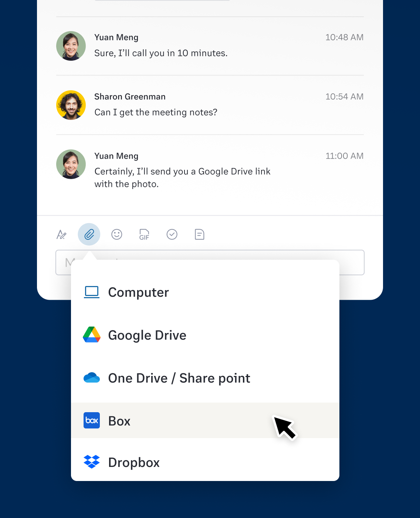The image size is (420, 518).
Task: Click Yuan Meng's name on 11:00 AM message
Action: (116, 156)
